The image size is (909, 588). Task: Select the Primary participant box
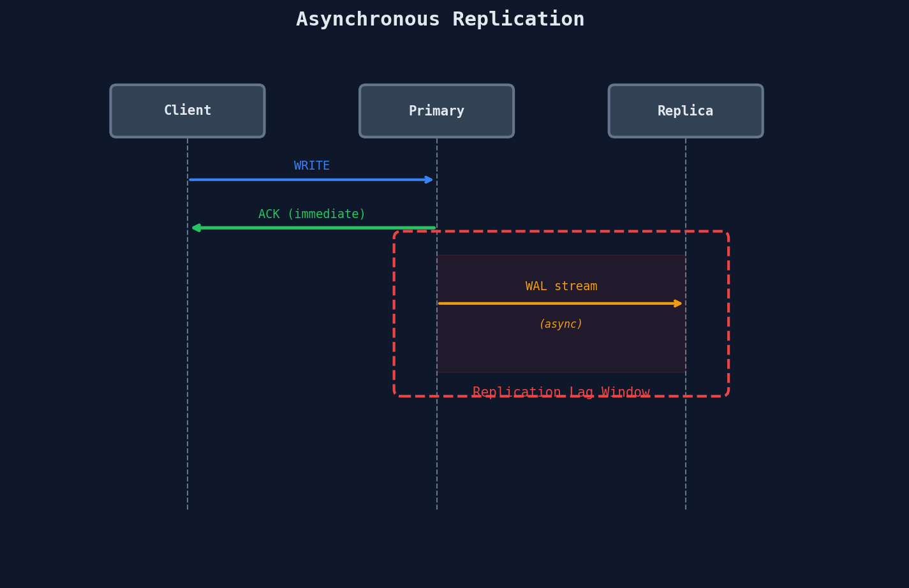tap(436, 111)
